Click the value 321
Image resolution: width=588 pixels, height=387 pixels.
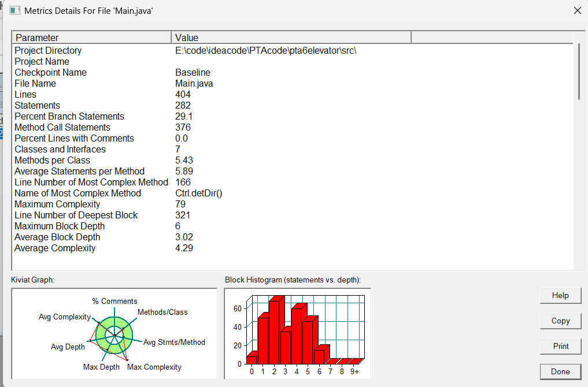click(183, 215)
